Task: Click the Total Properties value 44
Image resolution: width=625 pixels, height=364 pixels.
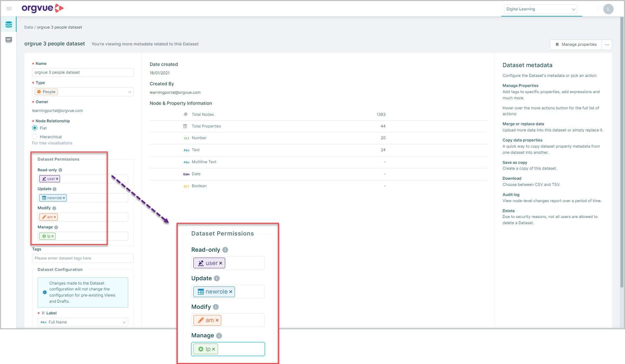Action: coord(383,126)
